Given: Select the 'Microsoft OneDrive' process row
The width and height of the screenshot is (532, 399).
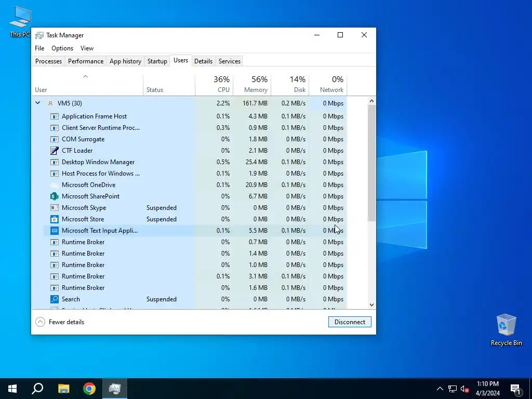Looking at the screenshot, I should (x=195, y=185).
